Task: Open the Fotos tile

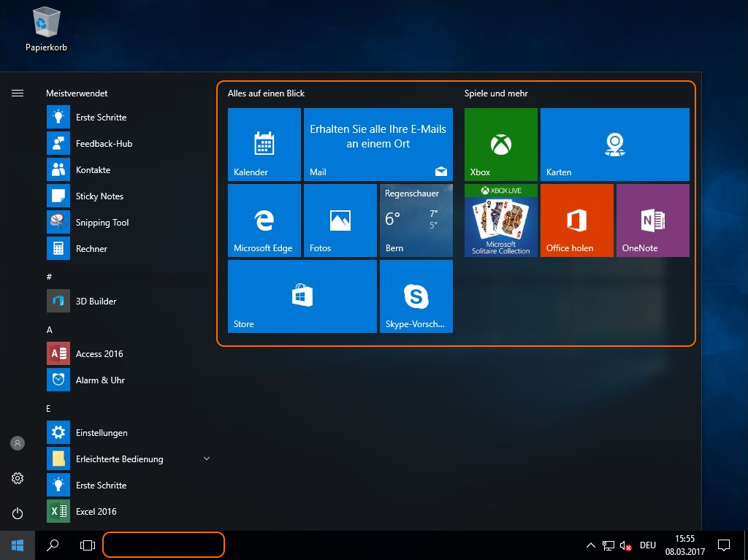Action: coord(340,220)
